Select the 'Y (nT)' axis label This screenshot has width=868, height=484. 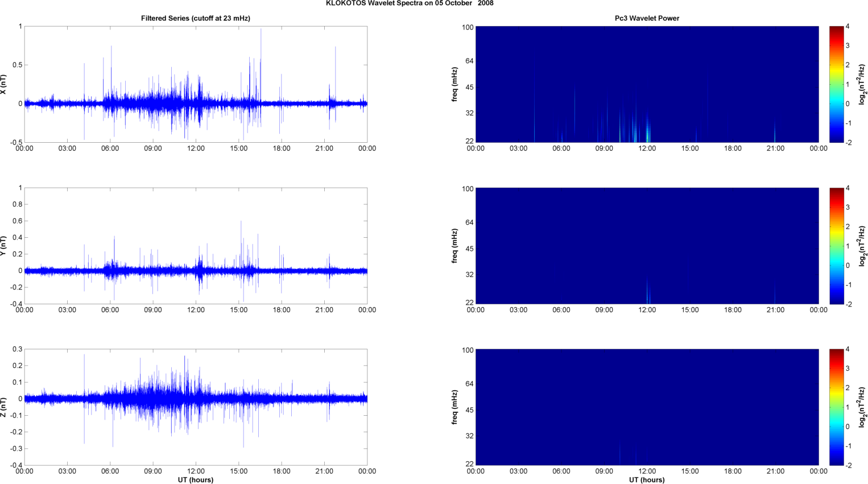(3, 246)
